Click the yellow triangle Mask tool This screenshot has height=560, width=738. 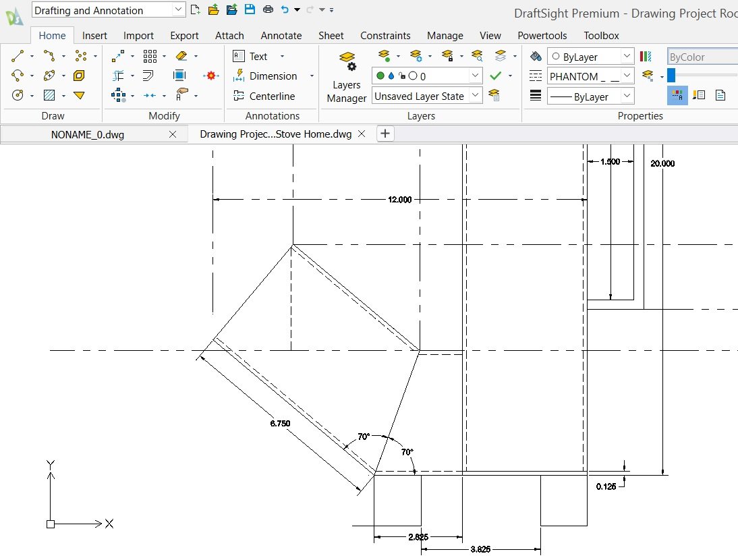pyautogui.click(x=79, y=96)
